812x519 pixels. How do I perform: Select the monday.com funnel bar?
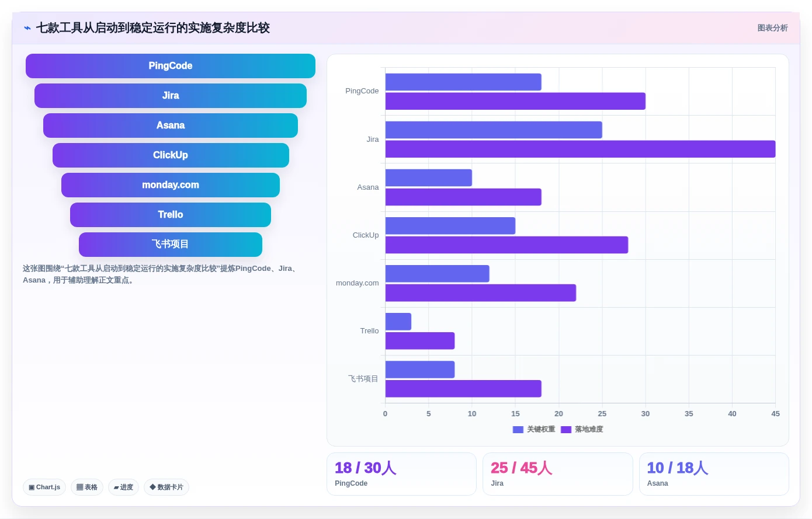point(171,185)
